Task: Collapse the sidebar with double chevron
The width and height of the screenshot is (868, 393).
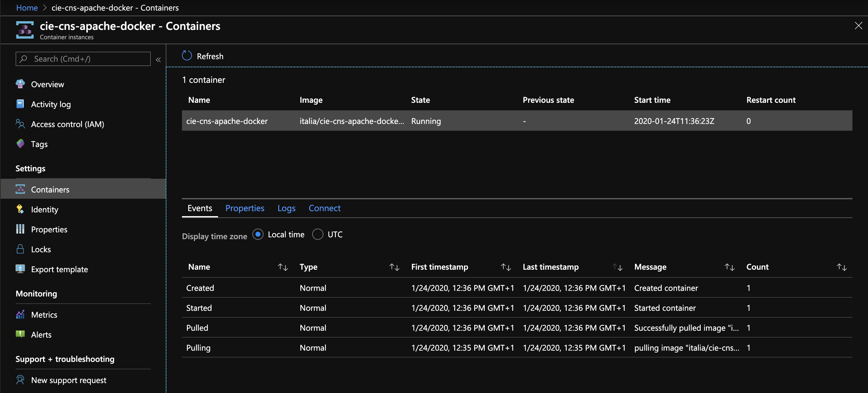Action: point(158,59)
